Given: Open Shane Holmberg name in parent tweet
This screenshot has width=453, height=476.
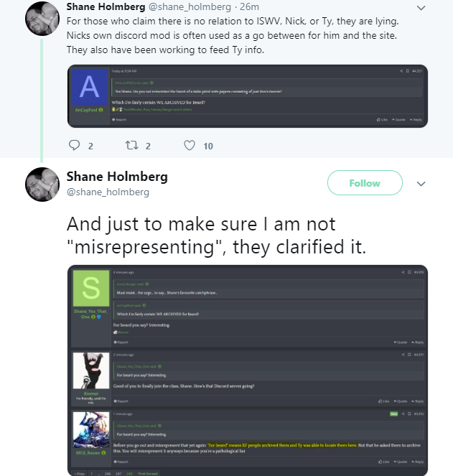Looking at the screenshot, I should [106, 6].
